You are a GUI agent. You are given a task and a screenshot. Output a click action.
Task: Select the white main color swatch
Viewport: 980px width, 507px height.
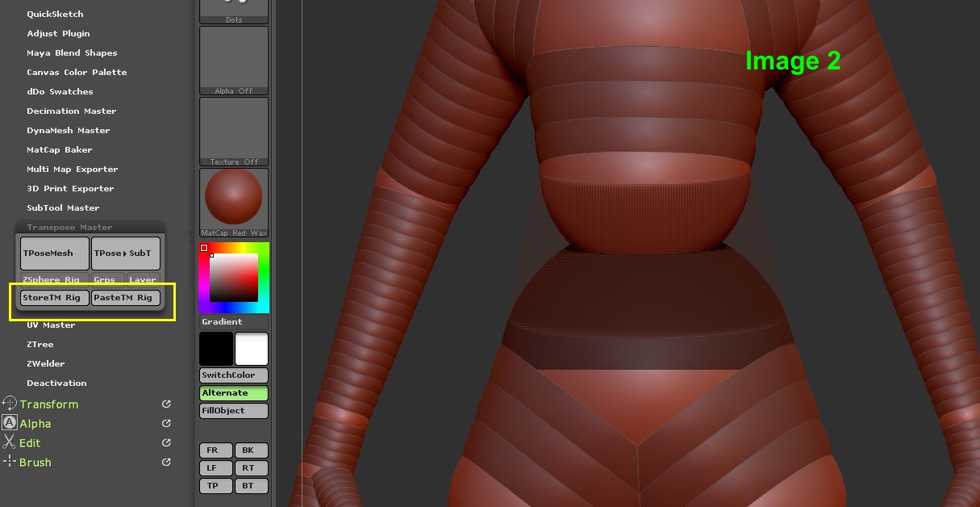[x=251, y=349]
